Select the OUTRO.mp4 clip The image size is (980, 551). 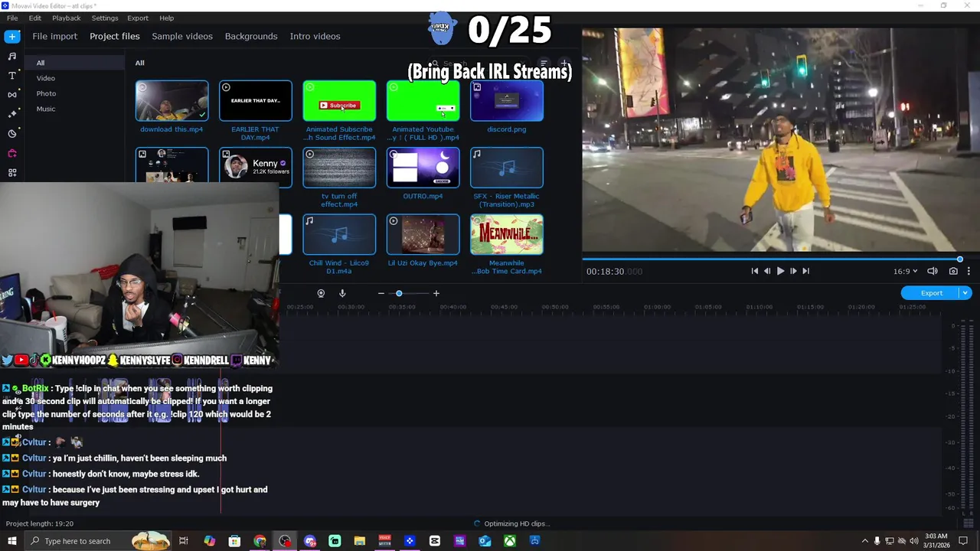[423, 167]
